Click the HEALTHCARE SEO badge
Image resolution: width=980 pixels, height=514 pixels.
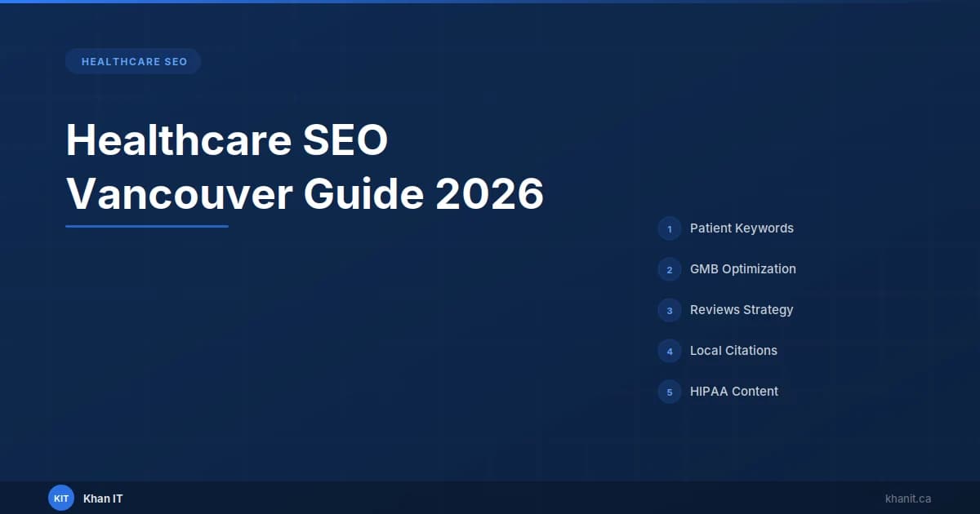pyautogui.click(x=133, y=61)
